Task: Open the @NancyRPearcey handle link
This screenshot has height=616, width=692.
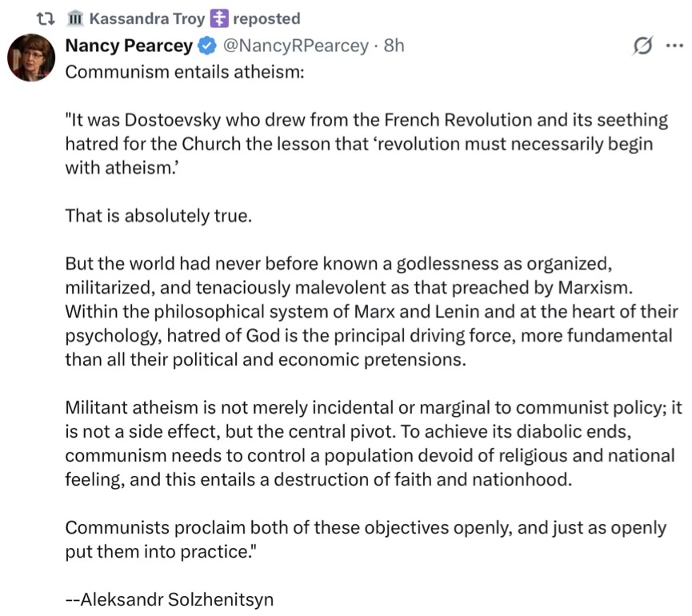Action: tap(294, 46)
